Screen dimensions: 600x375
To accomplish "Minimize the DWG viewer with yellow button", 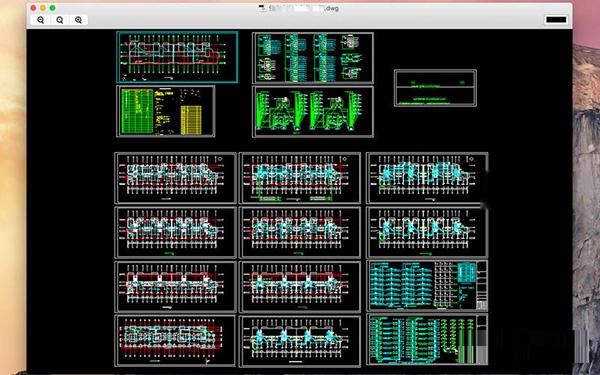I will [43, 8].
